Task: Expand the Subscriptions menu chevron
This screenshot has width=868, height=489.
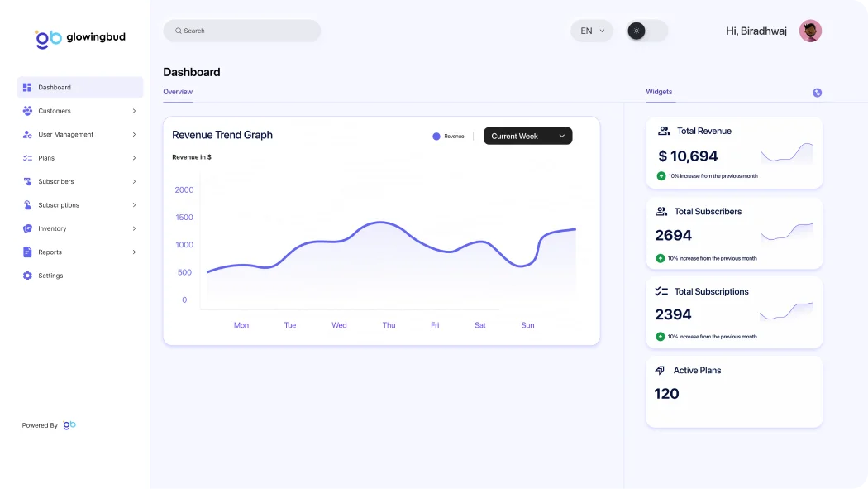Action: [134, 205]
